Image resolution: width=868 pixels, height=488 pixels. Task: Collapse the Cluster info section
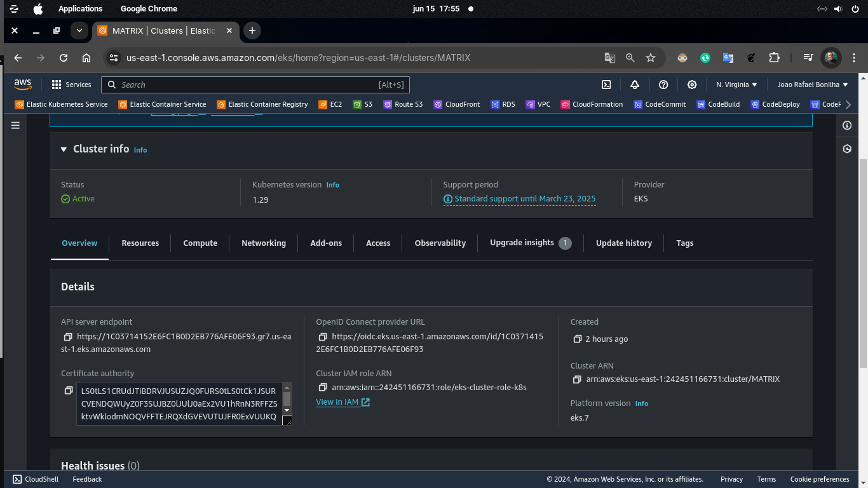tap(64, 149)
